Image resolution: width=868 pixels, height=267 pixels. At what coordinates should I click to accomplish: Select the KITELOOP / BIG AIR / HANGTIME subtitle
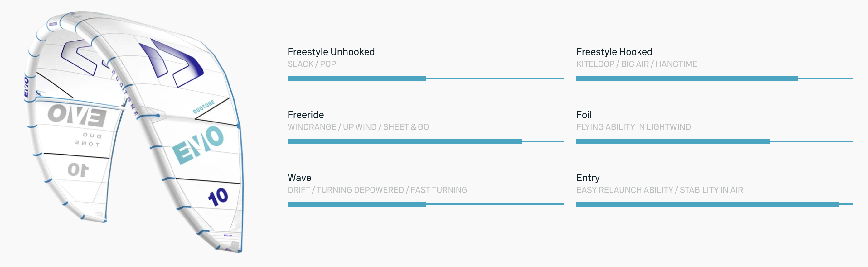tap(637, 64)
